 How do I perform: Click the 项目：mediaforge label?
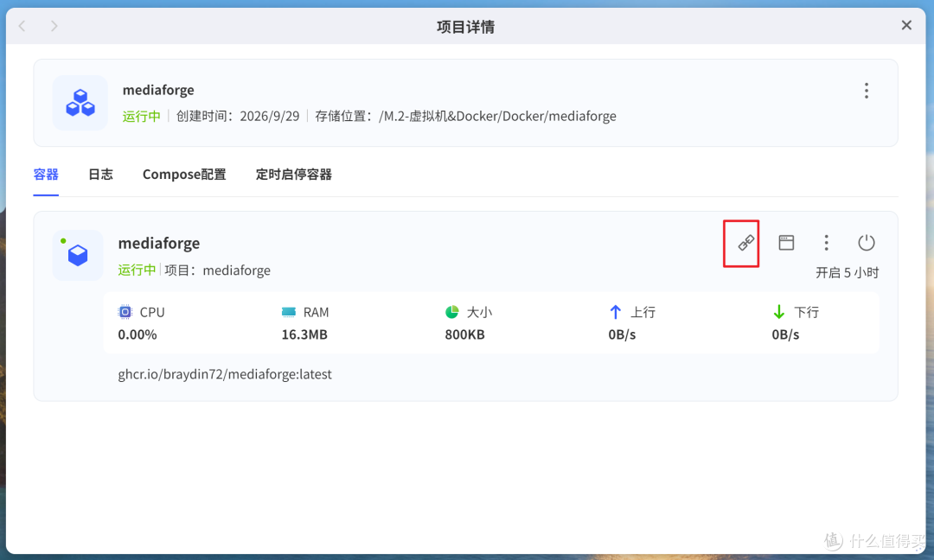point(217,270)
